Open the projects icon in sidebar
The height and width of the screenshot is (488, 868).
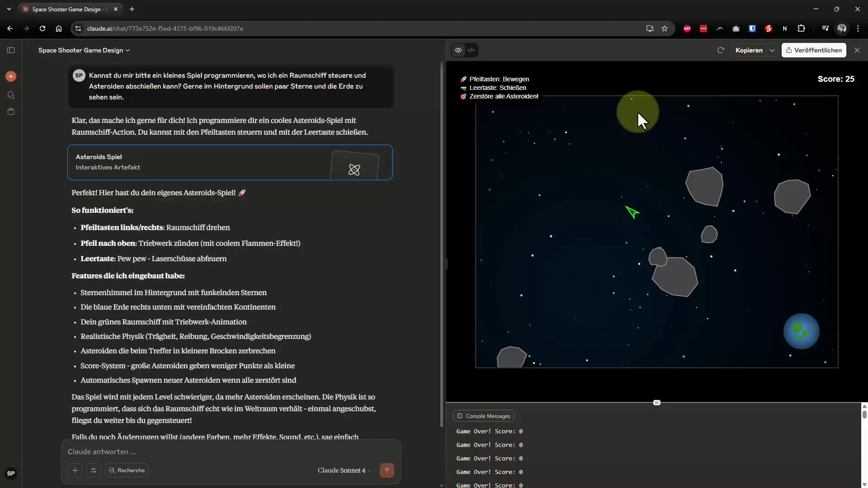click(11, 112)
